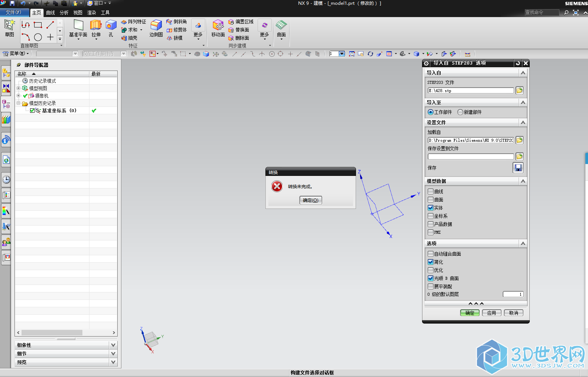Switch to the 曲线 tab
The image size is (588, 377).
50,13
